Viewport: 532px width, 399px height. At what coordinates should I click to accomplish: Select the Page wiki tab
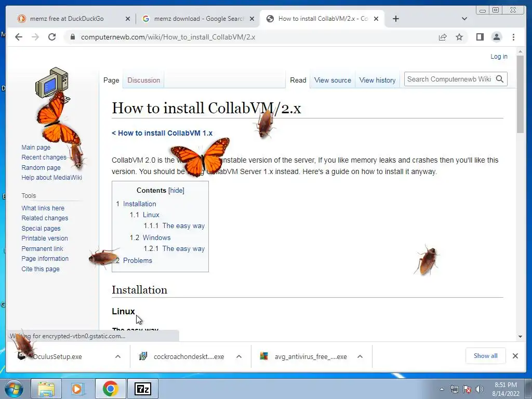(x=111, y=81)
